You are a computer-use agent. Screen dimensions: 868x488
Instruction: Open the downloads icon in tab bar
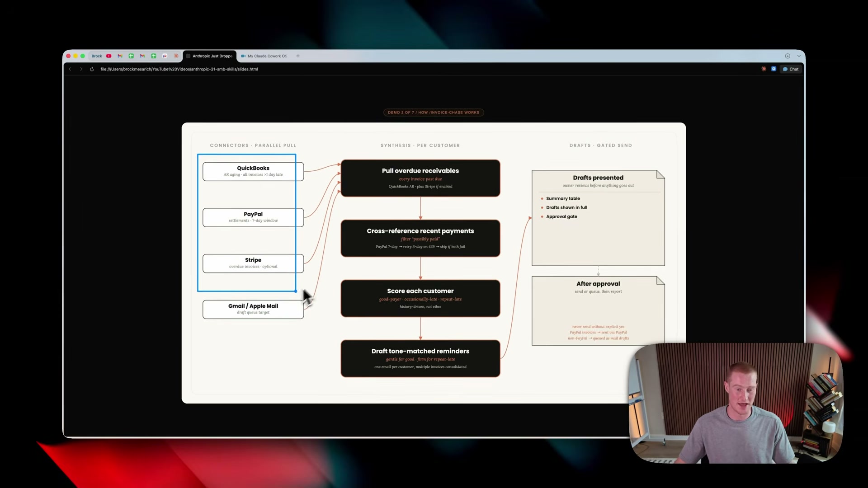pyautogui.click(x=788, y=56)
